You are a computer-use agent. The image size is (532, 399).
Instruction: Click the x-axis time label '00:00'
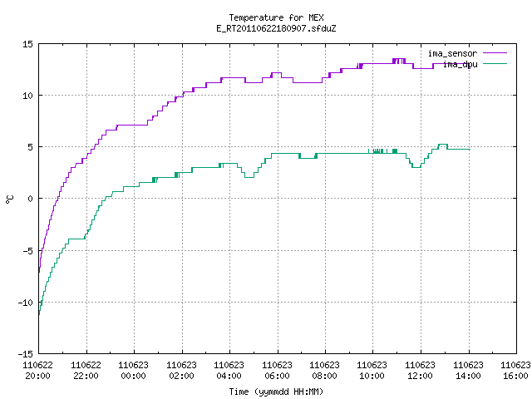(x=133, y=376)
